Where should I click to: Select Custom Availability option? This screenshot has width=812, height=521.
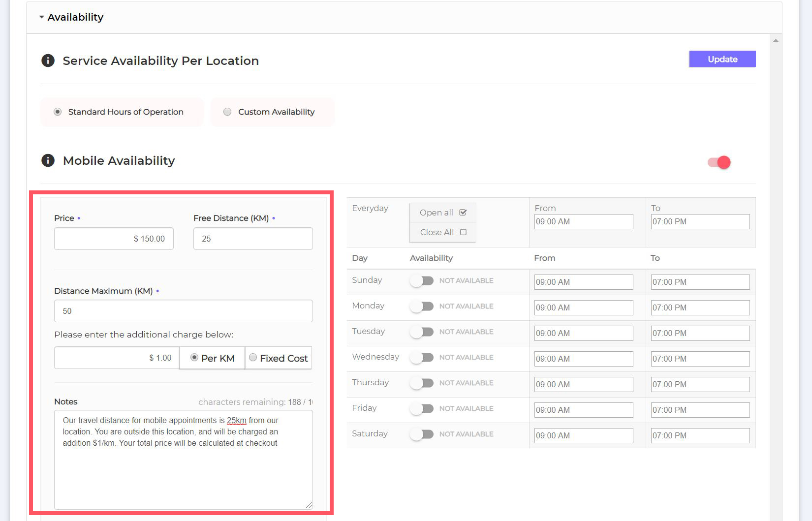click(227, 112)
